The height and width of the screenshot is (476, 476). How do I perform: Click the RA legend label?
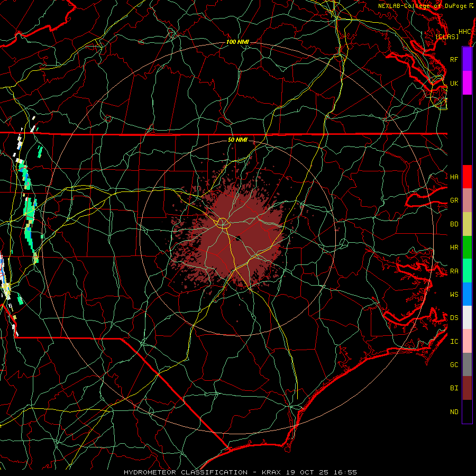tap(454, 271)
